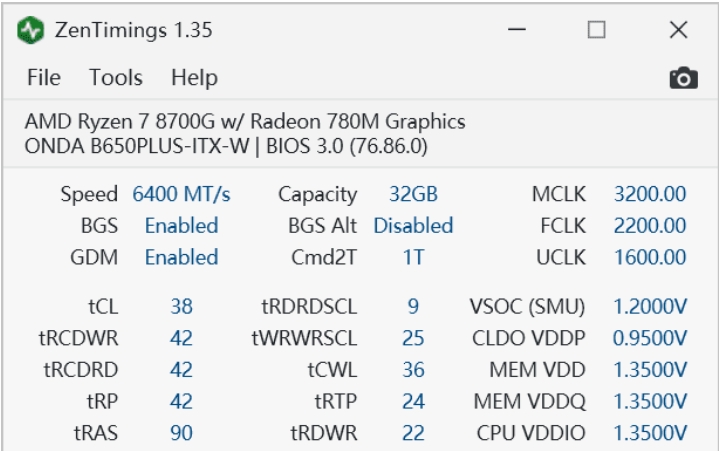Click the Cmd2T 1T value
This screenshot has width=721, height=451.
point(413,257)
